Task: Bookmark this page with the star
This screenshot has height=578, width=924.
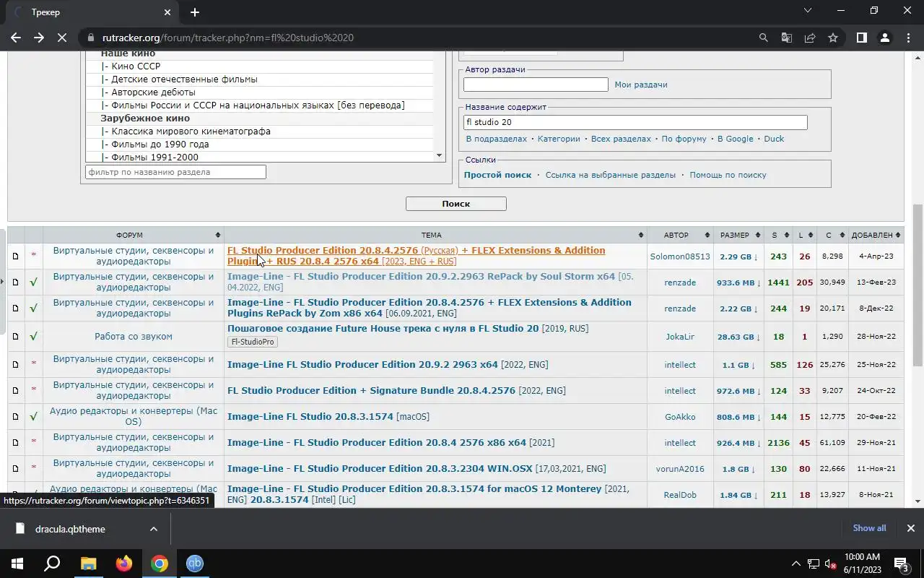Action: pos(833,38)
